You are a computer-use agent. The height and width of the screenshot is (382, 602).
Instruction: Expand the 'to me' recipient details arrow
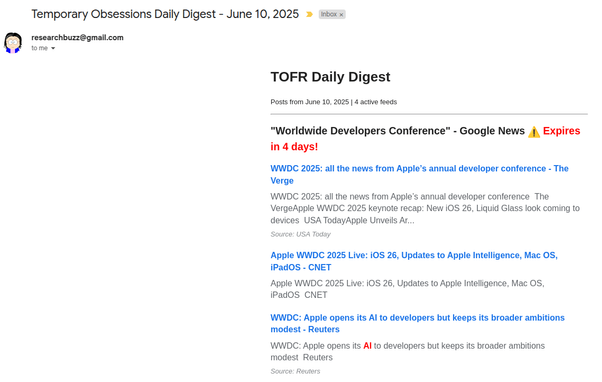coord(53,48)
